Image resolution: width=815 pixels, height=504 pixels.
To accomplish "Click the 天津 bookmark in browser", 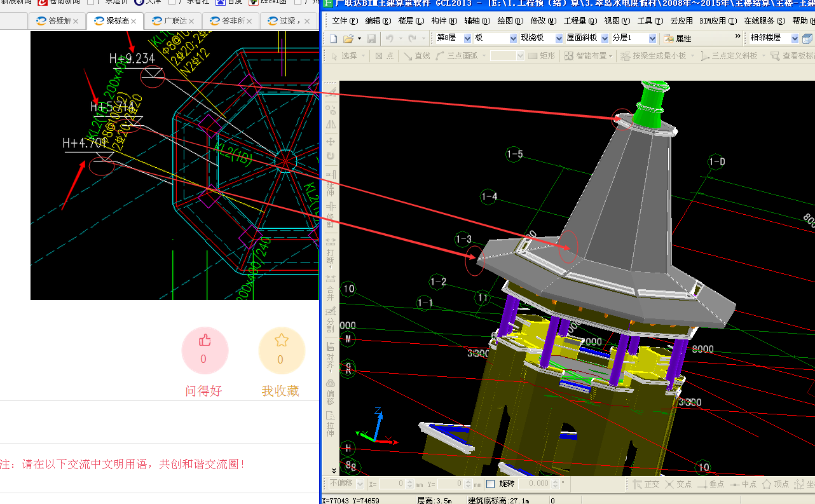I will pos(149,2).
